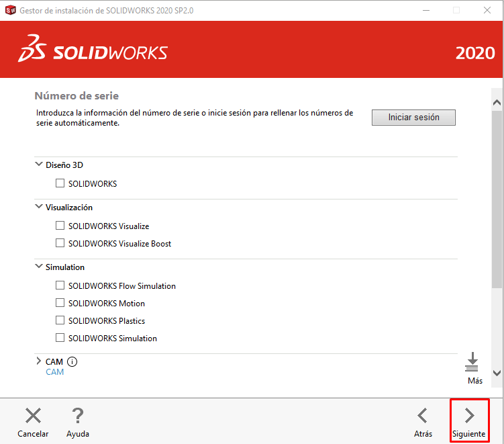Screen dimensions: 504x444
Task: Click the Cancelar X icon
Action: click(x=33, y=416)
